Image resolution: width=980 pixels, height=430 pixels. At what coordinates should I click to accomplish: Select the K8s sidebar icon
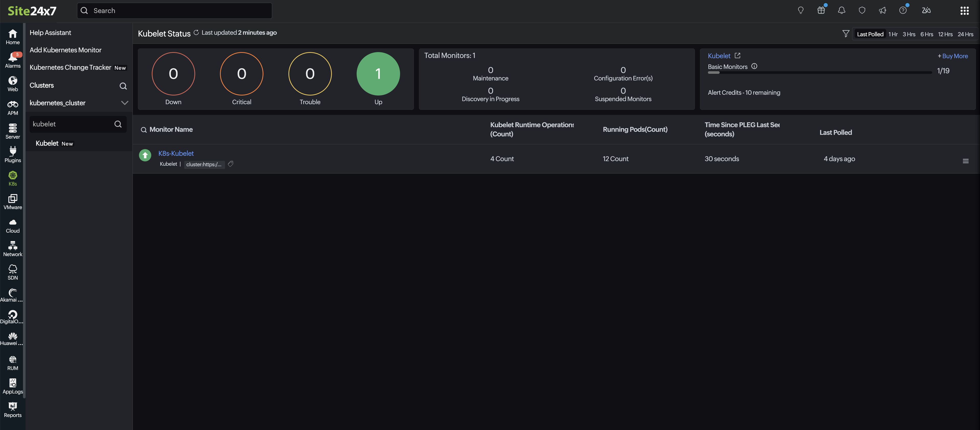[x=13, y=178]
